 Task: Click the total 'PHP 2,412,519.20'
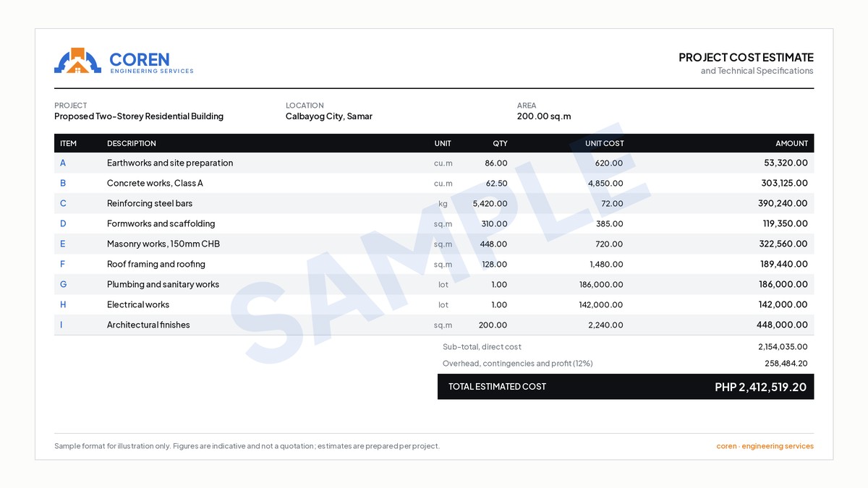[x=760, y=387]
